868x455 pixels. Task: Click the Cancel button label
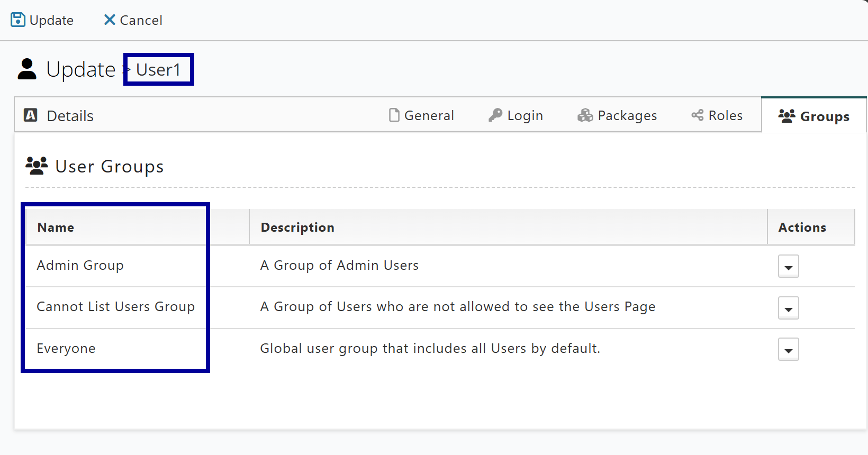tap(141, 20)
